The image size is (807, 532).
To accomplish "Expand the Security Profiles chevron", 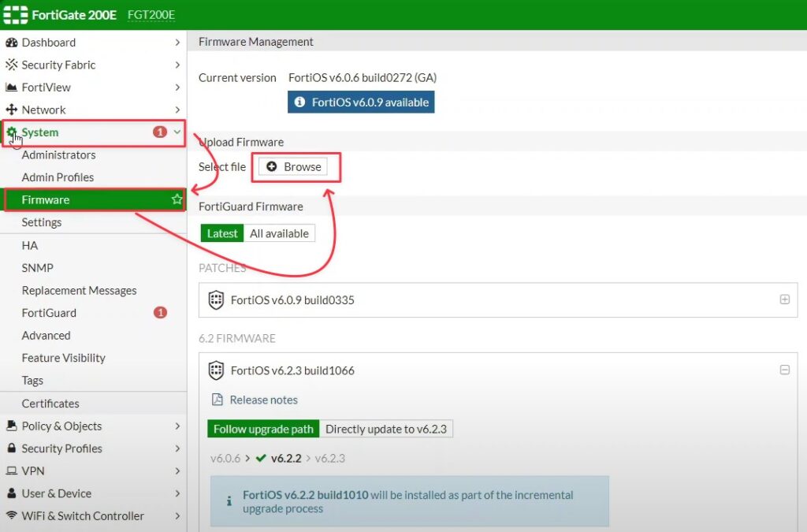I will (x=177, y=448).
